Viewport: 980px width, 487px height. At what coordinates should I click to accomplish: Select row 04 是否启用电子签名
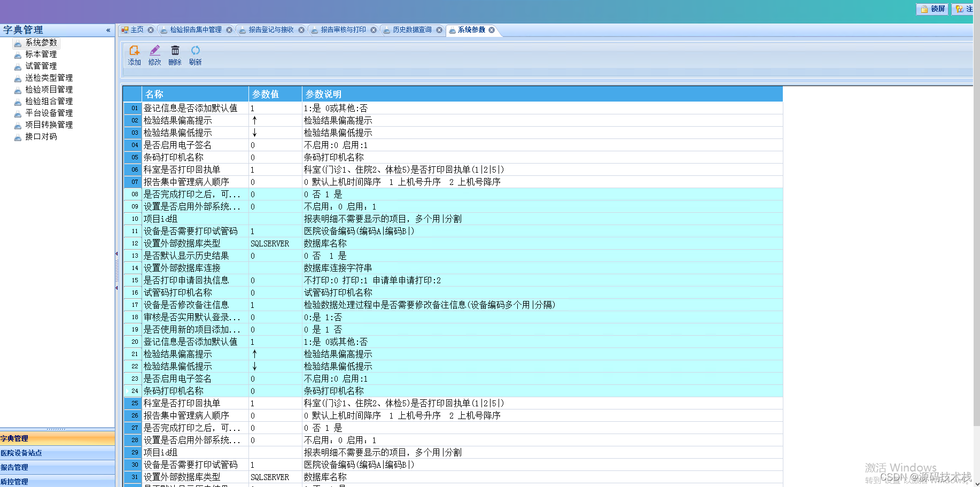[x=453, y=145]
